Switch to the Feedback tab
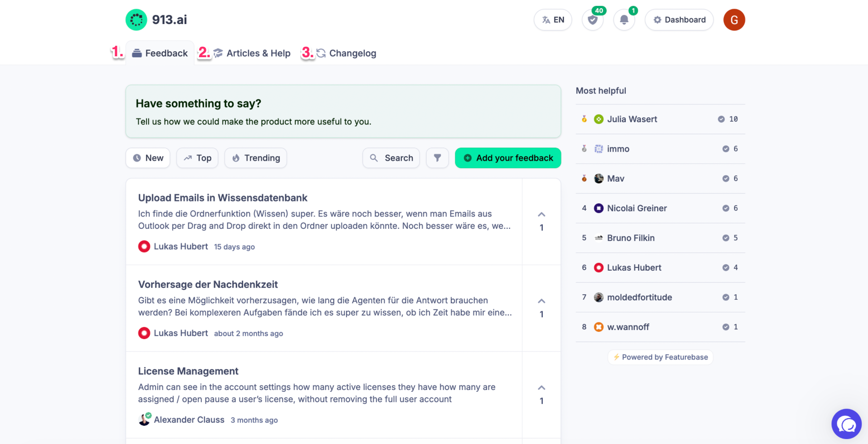The width and height of the screenshot is (868, 444). pyautogui.click(x=160, y=53)
